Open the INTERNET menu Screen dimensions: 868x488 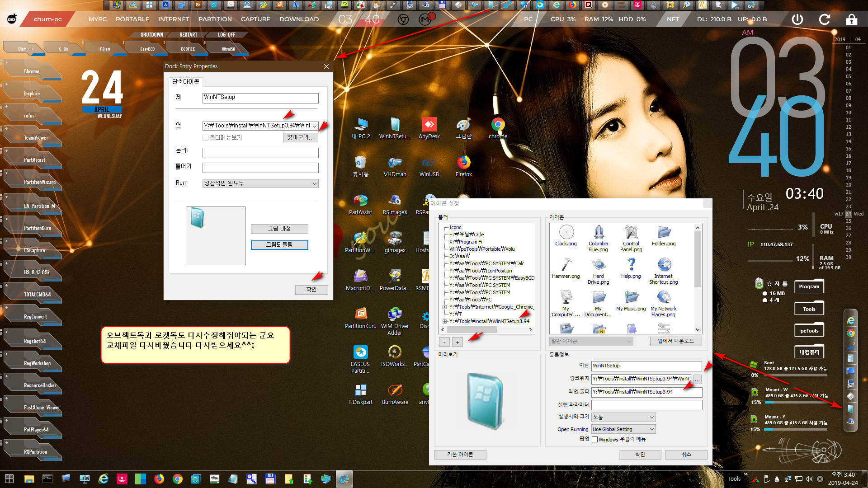(x=174, y=19)
